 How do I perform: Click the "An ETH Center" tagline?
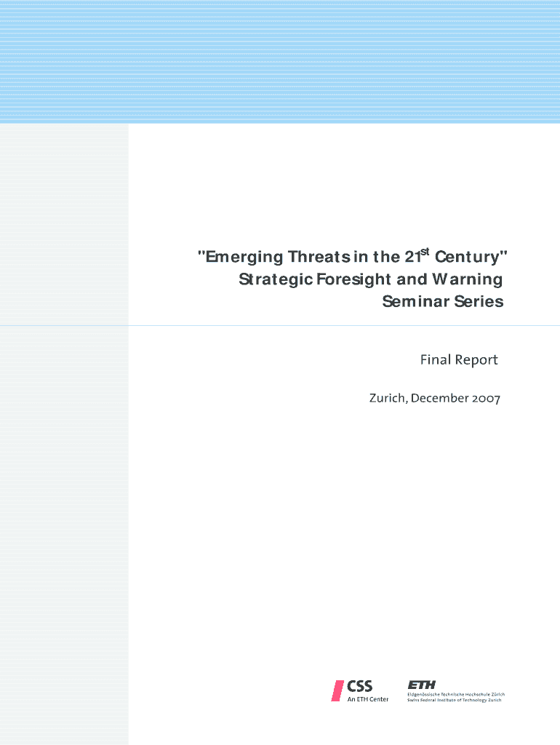367,700
